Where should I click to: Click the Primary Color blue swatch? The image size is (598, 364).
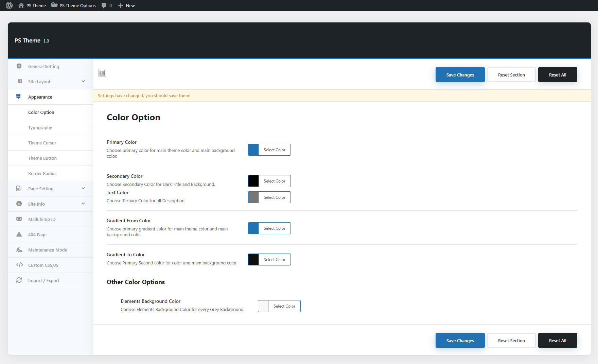tap(253, 150)
